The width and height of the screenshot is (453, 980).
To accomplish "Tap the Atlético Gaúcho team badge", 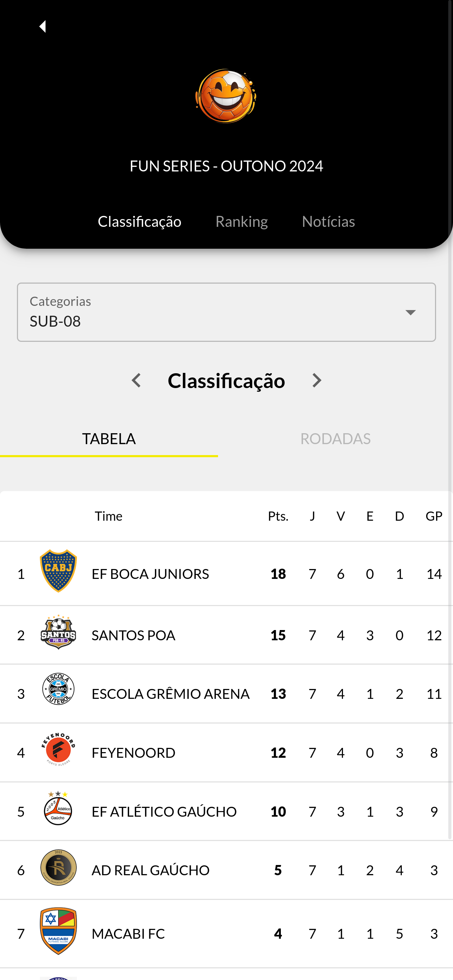I will point(58,808).
